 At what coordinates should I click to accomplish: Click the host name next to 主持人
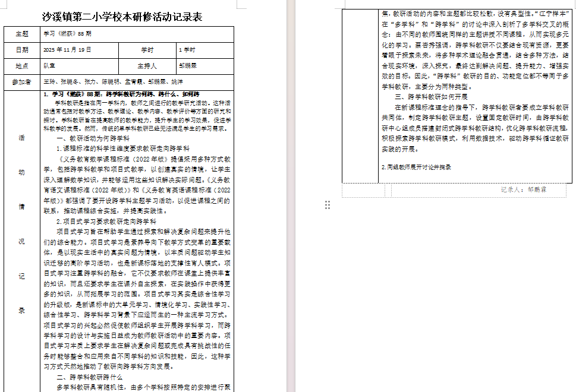(x=188, y=66)
